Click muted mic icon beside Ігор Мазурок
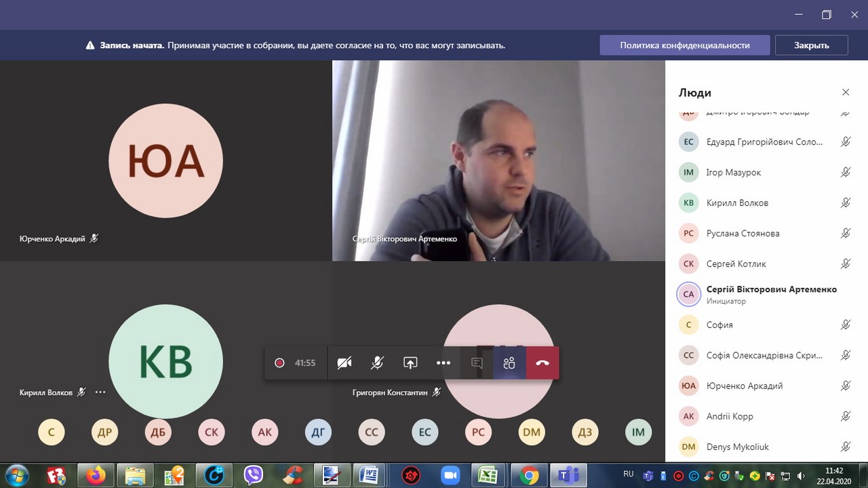Screen dimensions: 868x488 [x=846, y=172]
